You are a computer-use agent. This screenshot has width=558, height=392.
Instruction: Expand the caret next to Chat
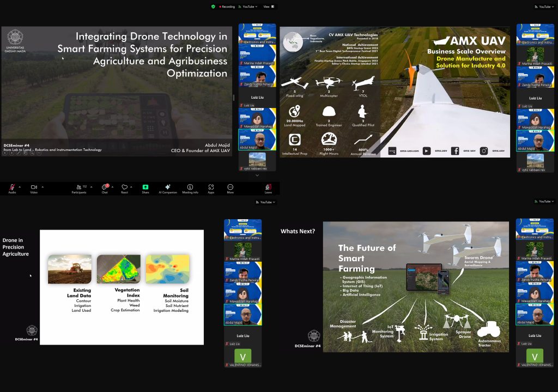coord(112,187)
